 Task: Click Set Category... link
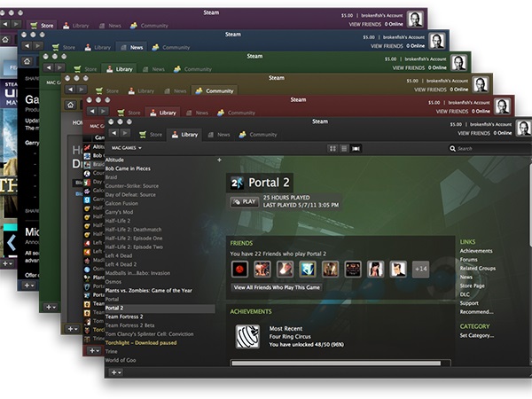(477, 335)
